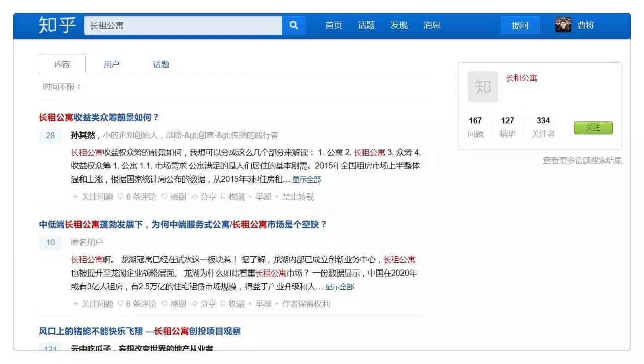Screen dimensions: 644x364
Task: Open 查看更多话题搜索结果 link
Action: point(583,161)
